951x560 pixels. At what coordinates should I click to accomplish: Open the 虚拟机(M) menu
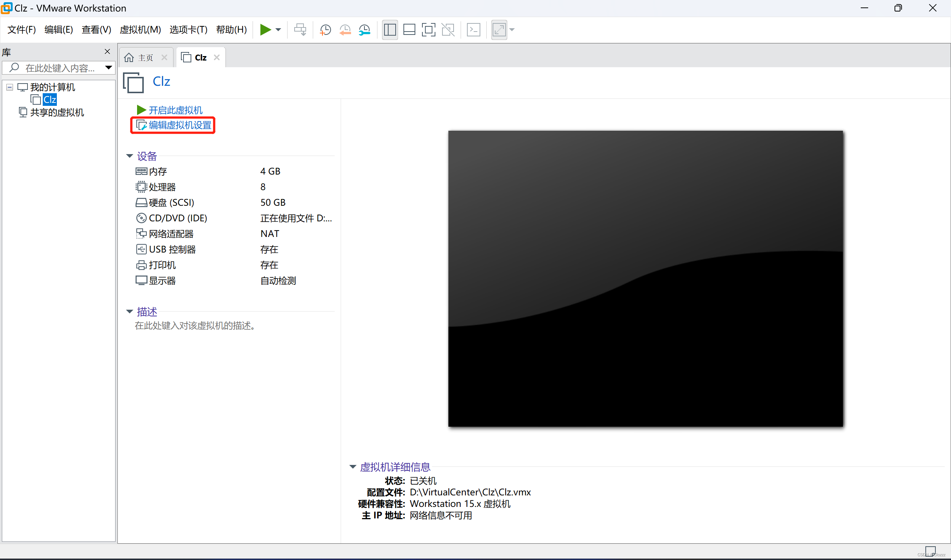140,30
